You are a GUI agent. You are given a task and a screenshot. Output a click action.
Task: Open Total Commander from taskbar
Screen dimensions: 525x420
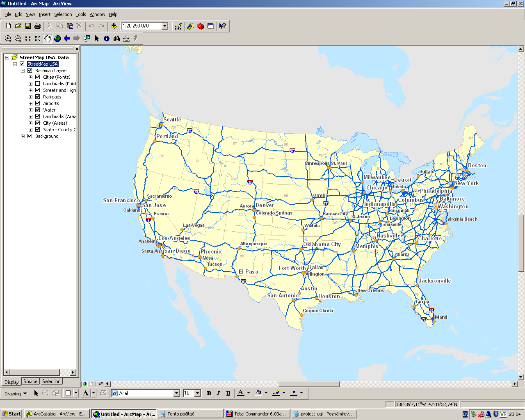tap(258, 414)
